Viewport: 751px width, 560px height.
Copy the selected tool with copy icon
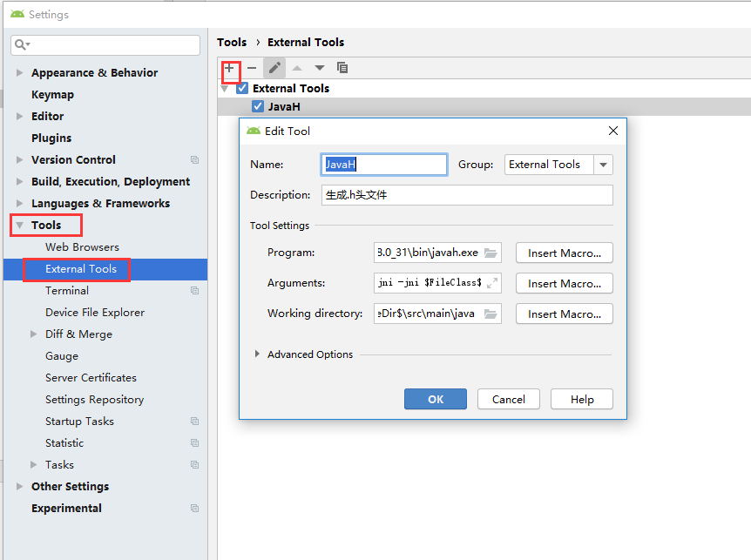click(x=342, y=68)
